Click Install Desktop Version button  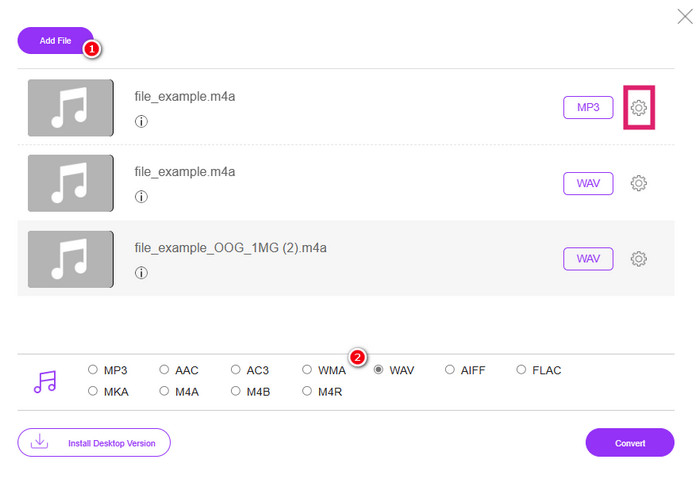point(94,442)
